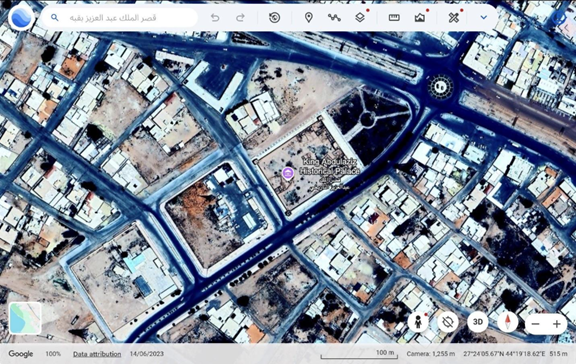The width and height of the screenshot is (576, 364).
Task: Draw a path or polygon tool
Action: tap(334, 18)
